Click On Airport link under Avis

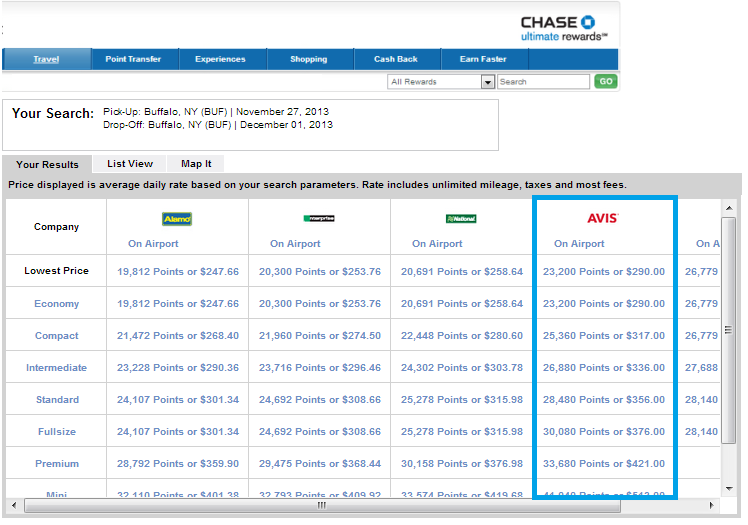579,244
